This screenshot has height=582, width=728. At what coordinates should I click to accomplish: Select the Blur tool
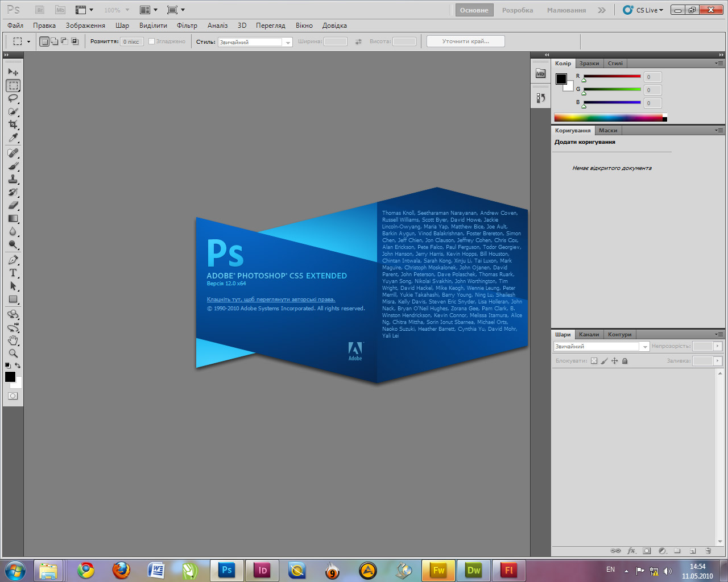click(13, 231)
